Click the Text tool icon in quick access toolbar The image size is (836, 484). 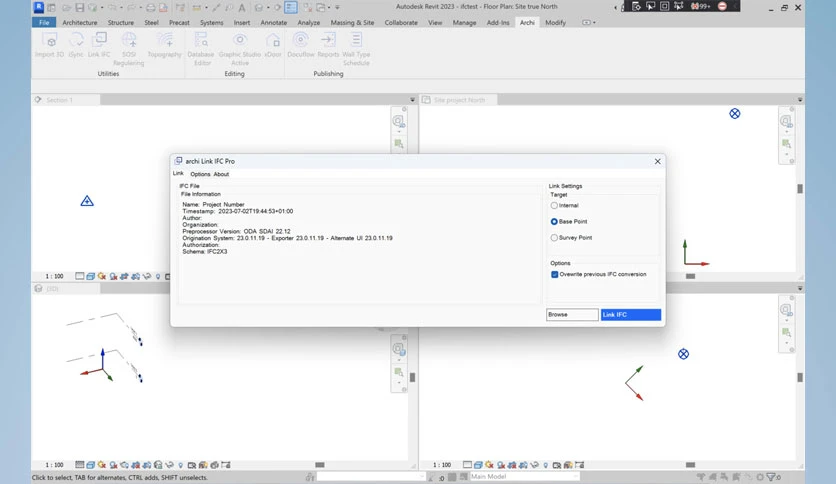[x=242, y=7]
